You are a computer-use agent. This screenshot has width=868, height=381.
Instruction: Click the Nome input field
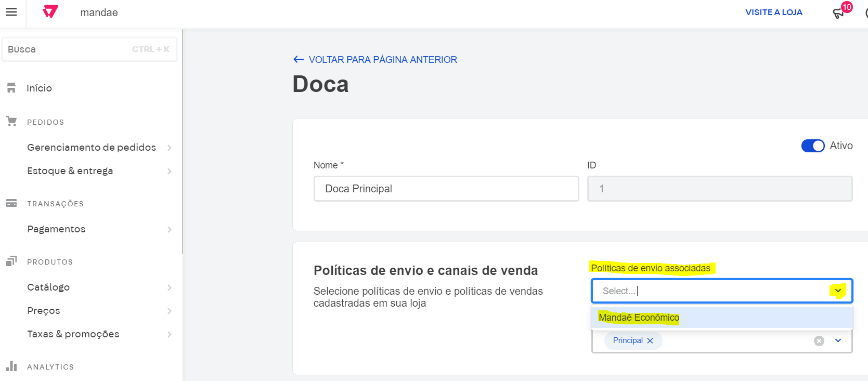point(446,189)
